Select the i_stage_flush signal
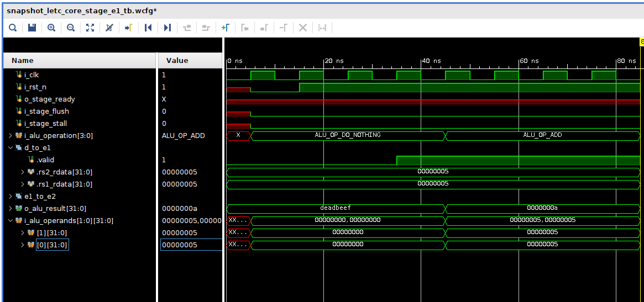Viewport: 644px width, 302px height. [46, 111]
